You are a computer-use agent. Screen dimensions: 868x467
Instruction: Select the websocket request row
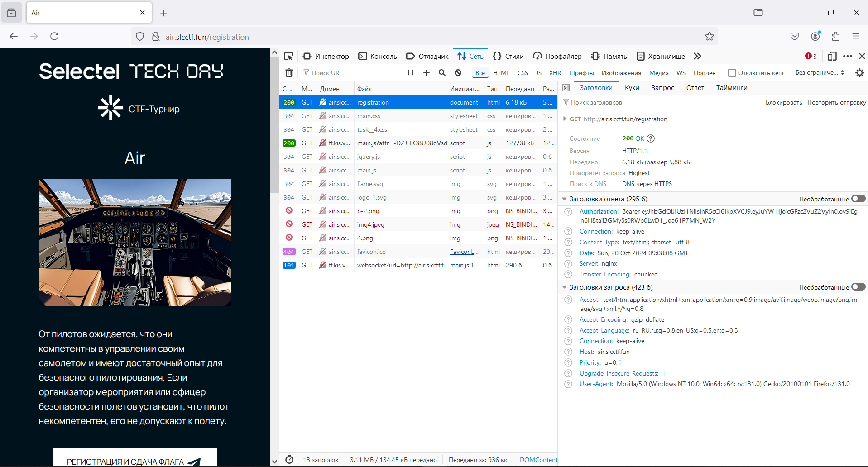(418, 265)
